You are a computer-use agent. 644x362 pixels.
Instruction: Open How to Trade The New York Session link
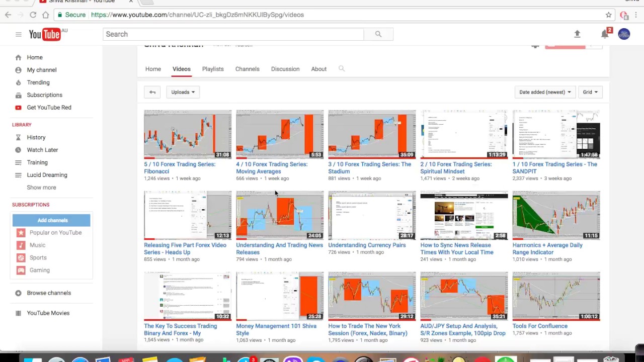(x=368, y=329)
